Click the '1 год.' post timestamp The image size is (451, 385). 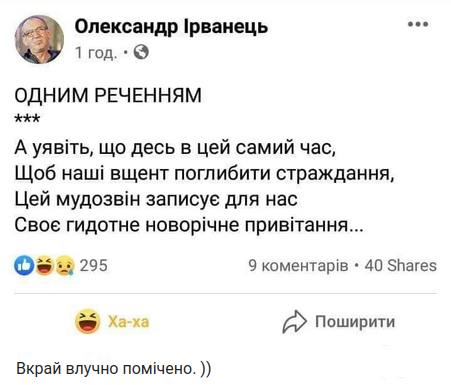pyautogui.click(x=96, y=53)
